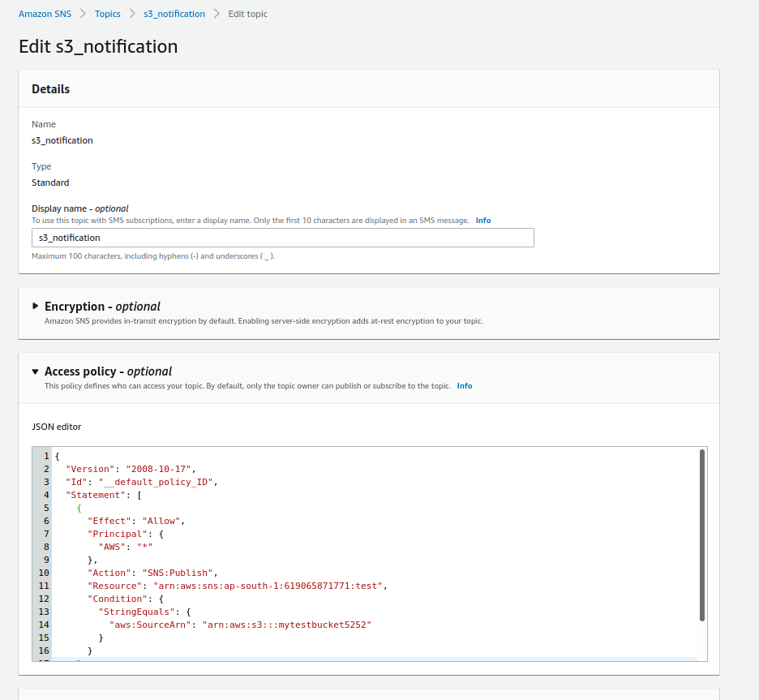Expand the Encryption section triangle

36,306
